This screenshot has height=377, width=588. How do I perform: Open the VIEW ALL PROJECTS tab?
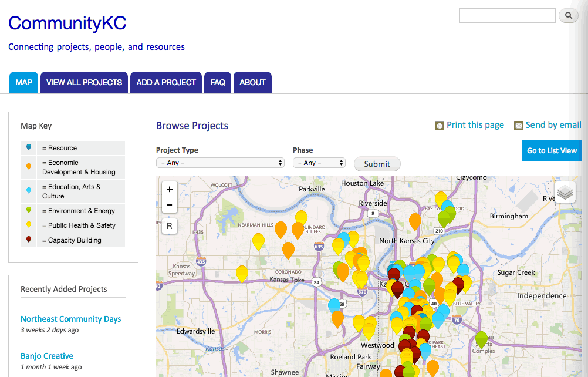click(x=84, y=83)
